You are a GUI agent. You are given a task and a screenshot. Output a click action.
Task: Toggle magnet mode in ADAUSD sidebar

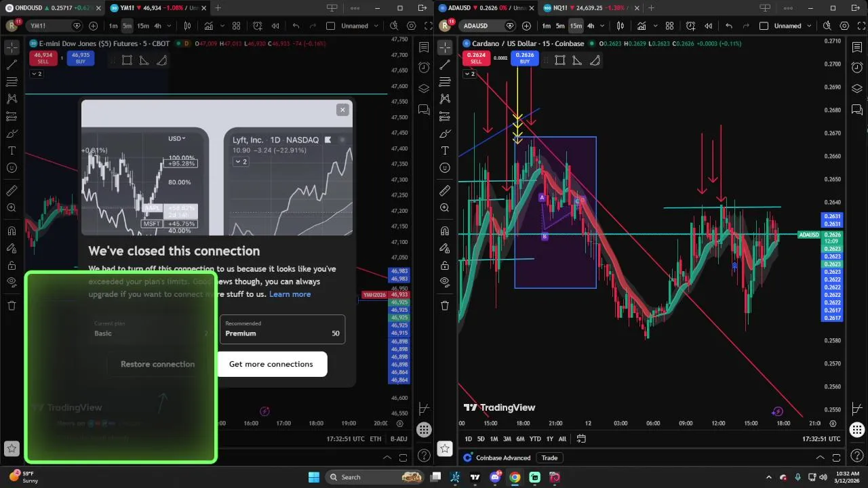click(445, 231)
